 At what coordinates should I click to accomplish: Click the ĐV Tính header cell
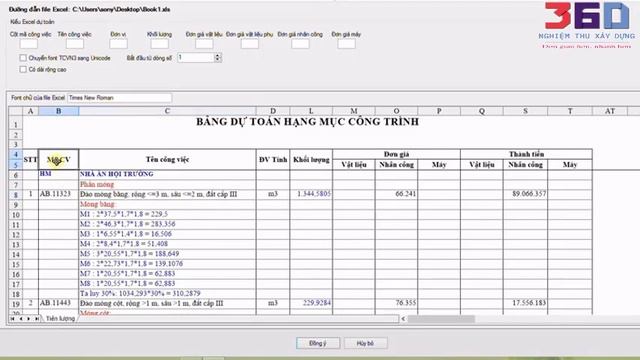coord(273,159)
